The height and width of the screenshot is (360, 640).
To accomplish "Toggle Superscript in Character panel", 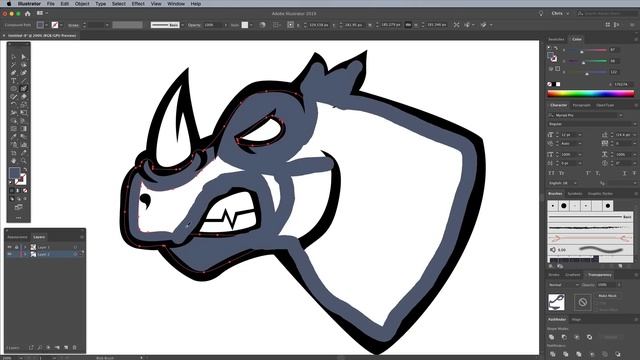I will coord(588,173).
